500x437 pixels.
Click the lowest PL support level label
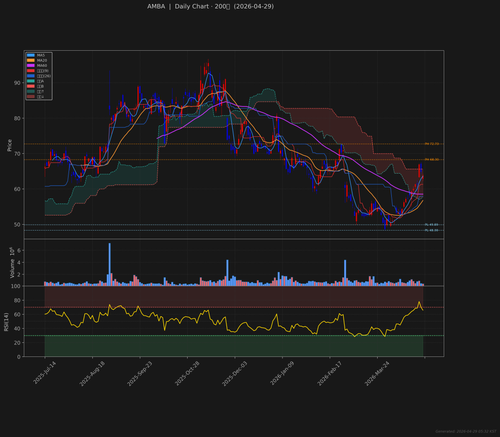(431, 230)
